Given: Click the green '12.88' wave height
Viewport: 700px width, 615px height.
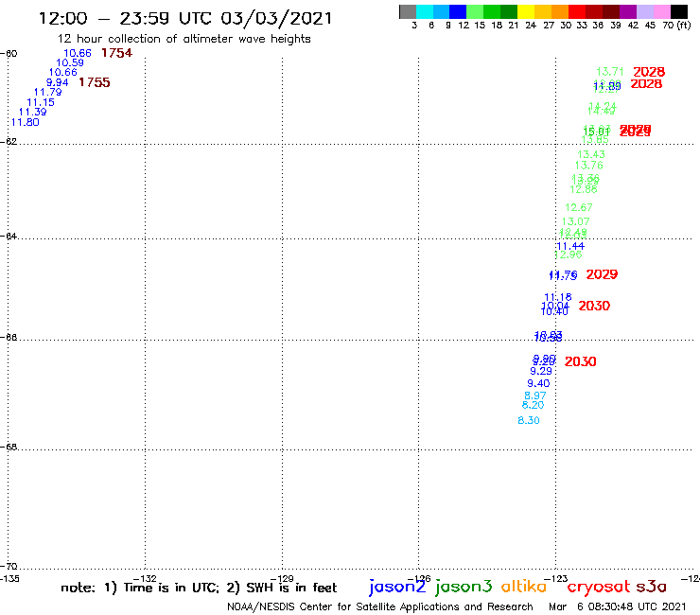Looking at the screenshot, I should 584,189.
